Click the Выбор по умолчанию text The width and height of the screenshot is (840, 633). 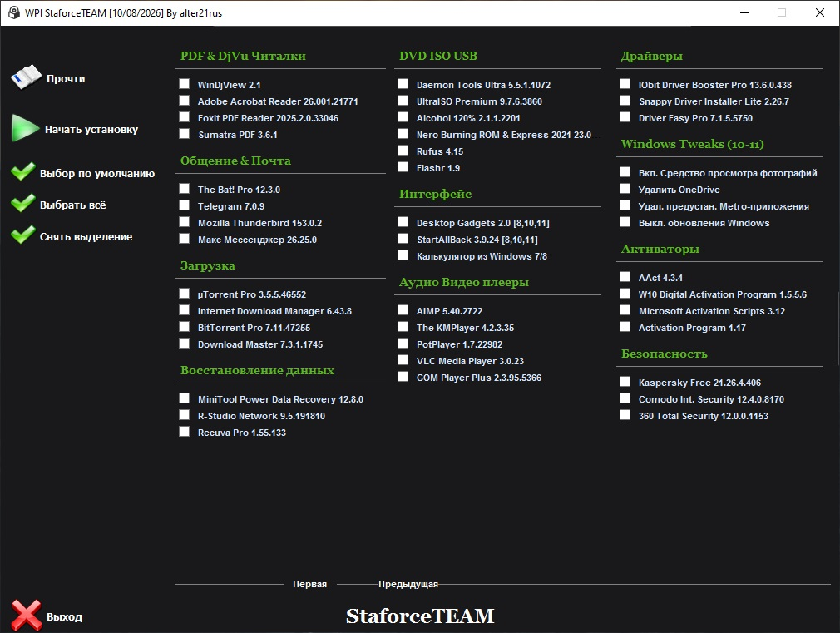coord(97,173)
